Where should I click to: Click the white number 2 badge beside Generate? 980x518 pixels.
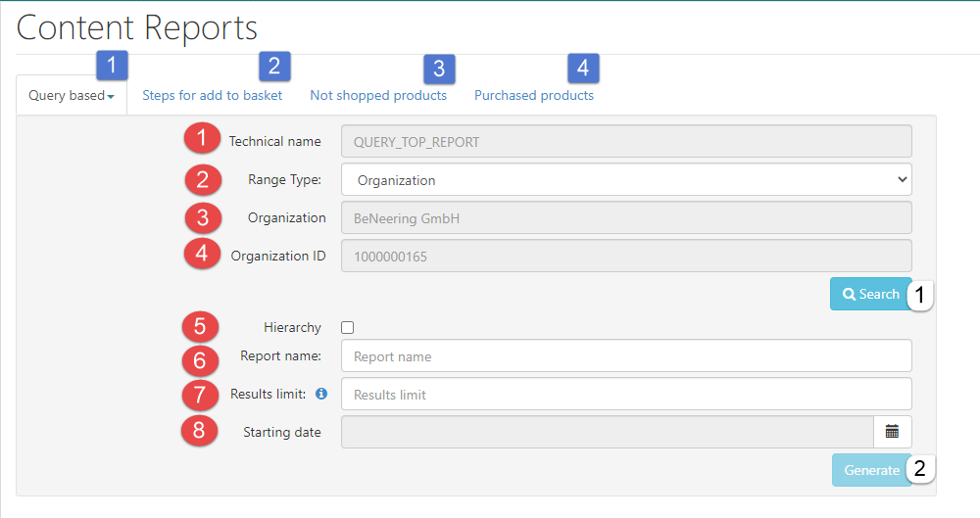point(919,470)
